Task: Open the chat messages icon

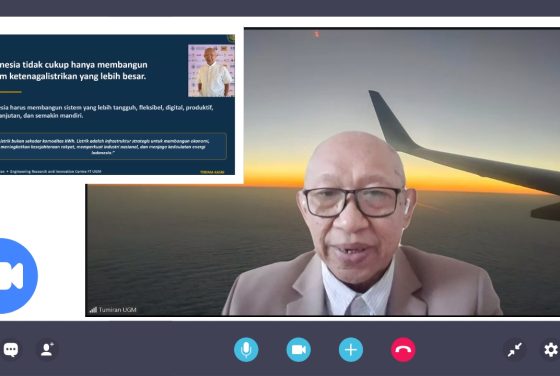Action: point(11,349)
